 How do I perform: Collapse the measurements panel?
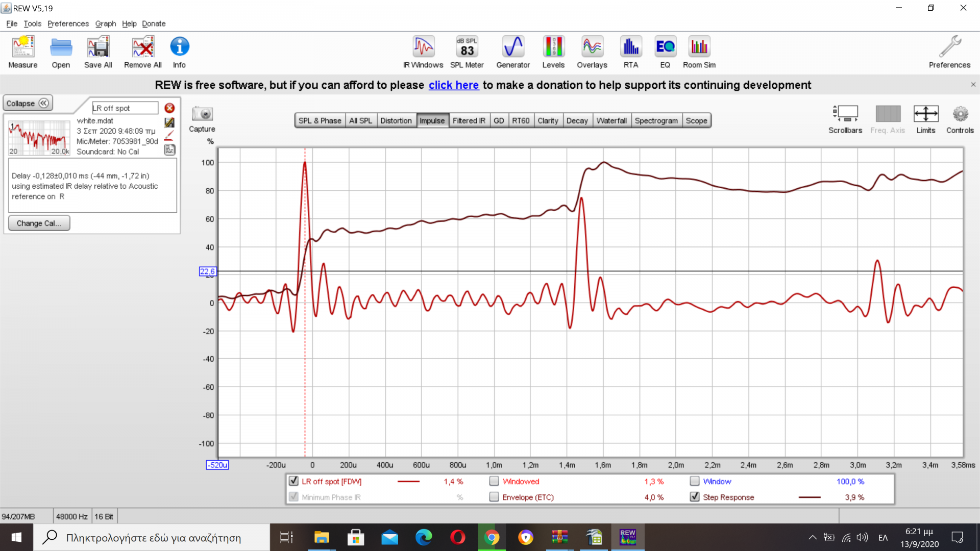pos(28,103)
